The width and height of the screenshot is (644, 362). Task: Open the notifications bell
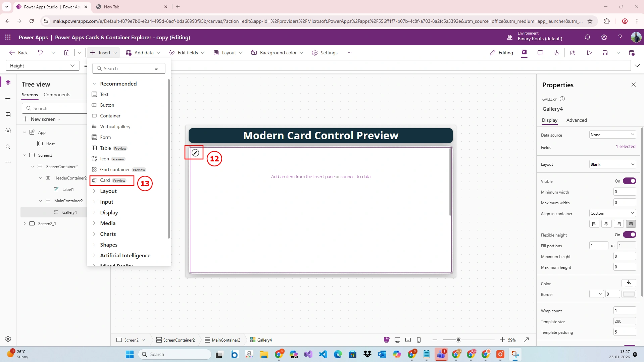click(x=588, y=37)
